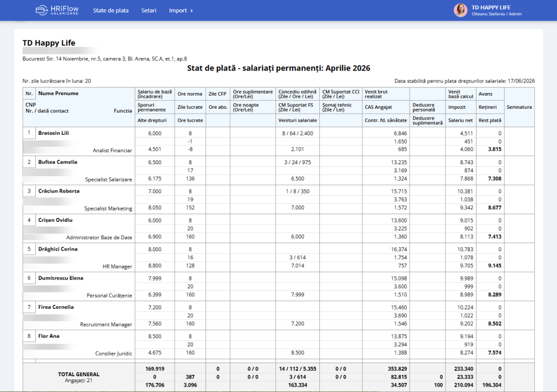Click Dumitrescu Elena name

pyautogui.click(x=61, y=278)
